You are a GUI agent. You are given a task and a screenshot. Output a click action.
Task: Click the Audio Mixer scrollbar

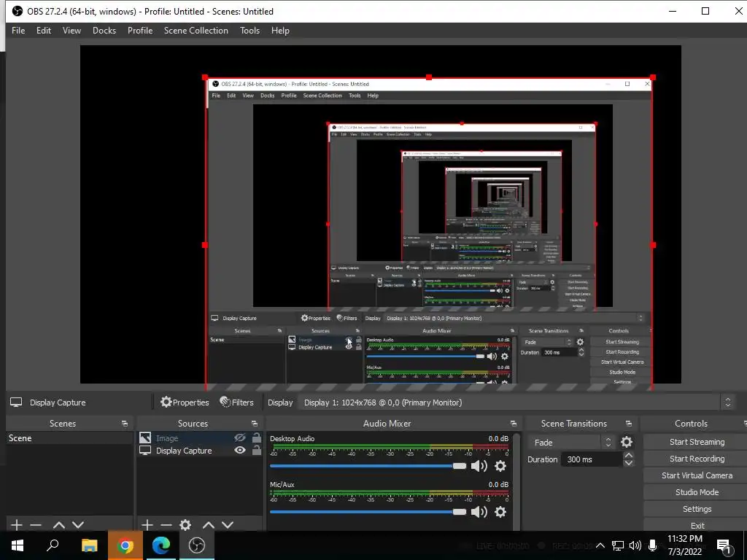pos(516,481)
